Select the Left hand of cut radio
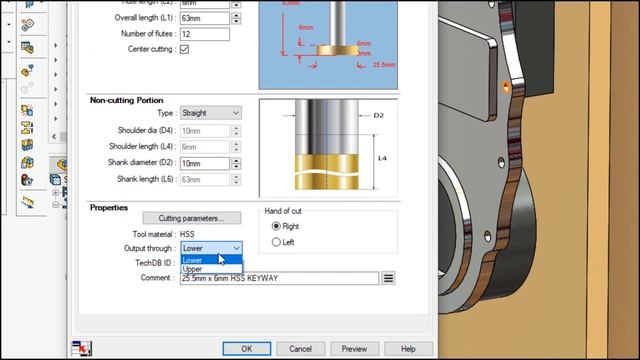Screen dimensions: 640x360 click(x=276, y=242)
